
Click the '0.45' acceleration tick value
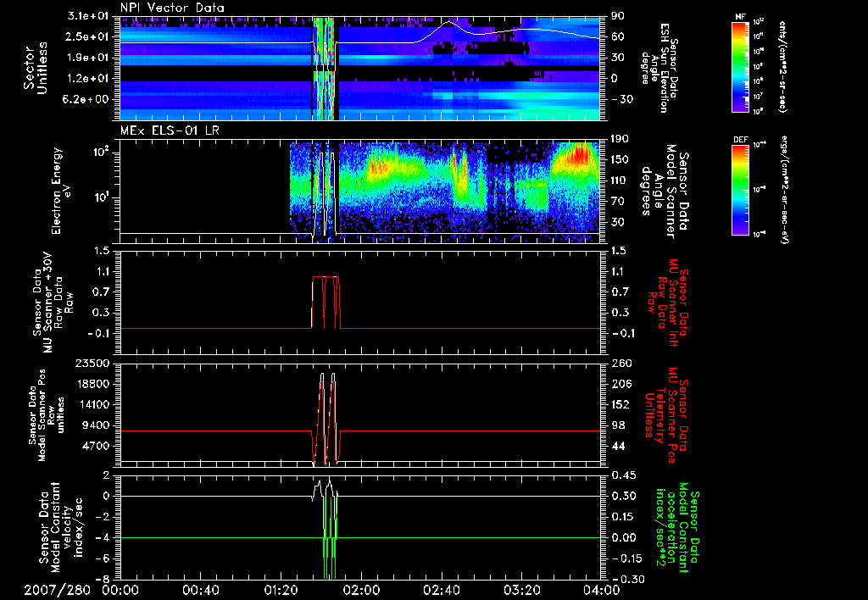point(623,475)
